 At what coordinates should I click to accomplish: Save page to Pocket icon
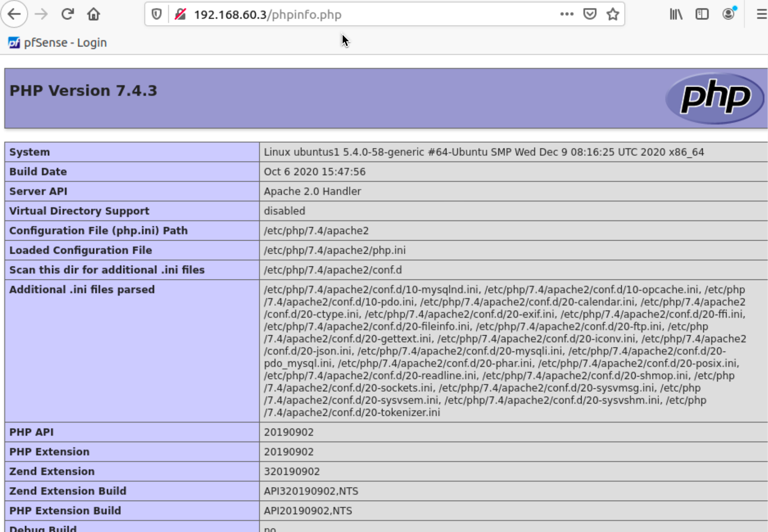pyautogui.click(x=590, y=14)
